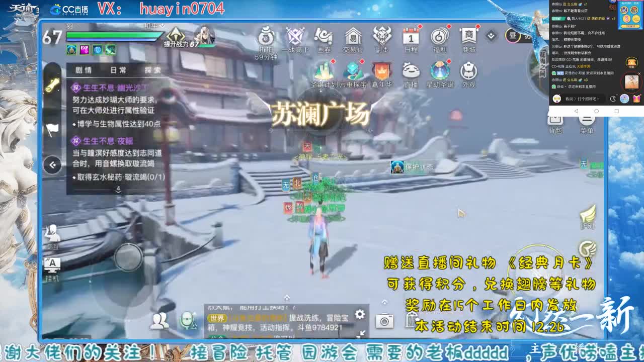The width and height of the screenshot is (644, 362).
Task: Open the 嘉年华 carnival banner icon
Action: (382, 71)
